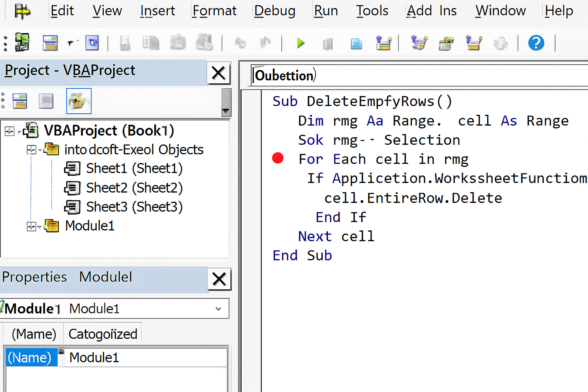Click the End Sub code line
Viewport: 588px width, 392px height.
(302, 255)
